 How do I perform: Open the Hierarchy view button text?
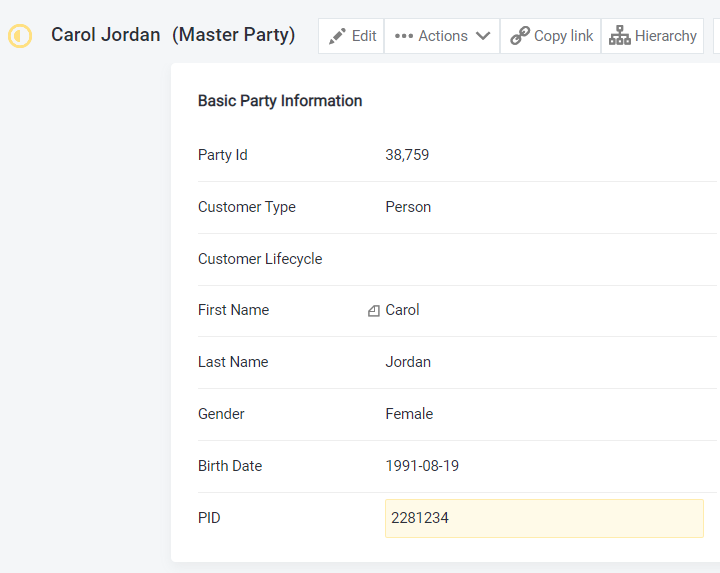pyautogui.click(x=665, y=36)
